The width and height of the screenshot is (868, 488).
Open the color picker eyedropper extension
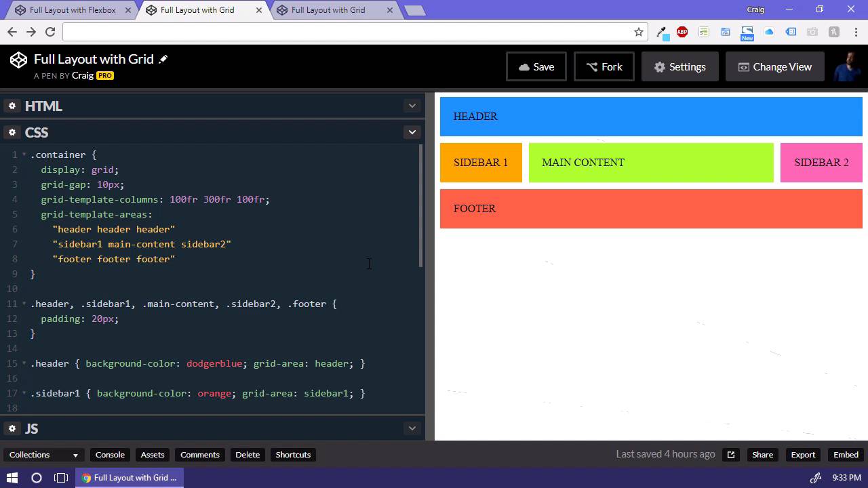point(663,32)
